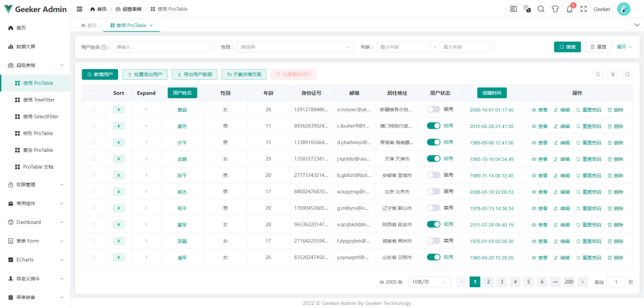Open the language translation switcher icon

tap(527, 9)
